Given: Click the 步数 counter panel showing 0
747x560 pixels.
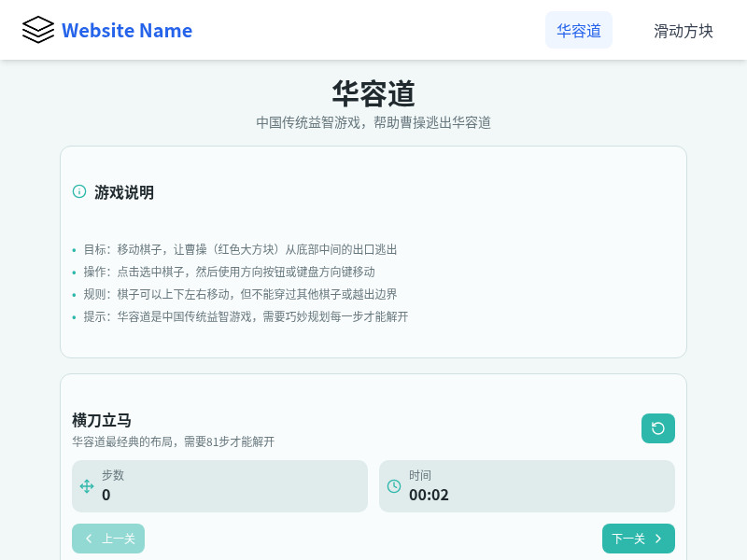Looking at the screenshot, I should click(219, 486).
